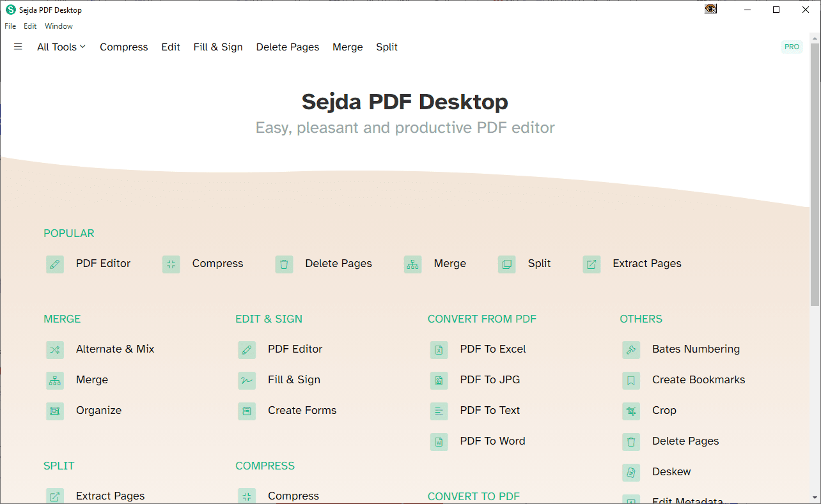This screenshot has height=504, width=821.
Task: Click the Fill & Sign signature icon in Edit & Sign
Action: pyautogui.click(x=247, y=380)
